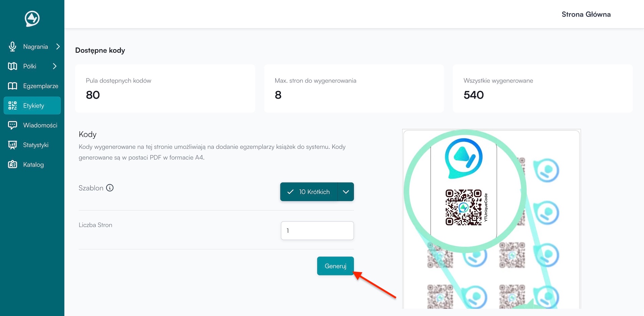
Task: Click the Półki shelves icon
Action: pos(12,66)
